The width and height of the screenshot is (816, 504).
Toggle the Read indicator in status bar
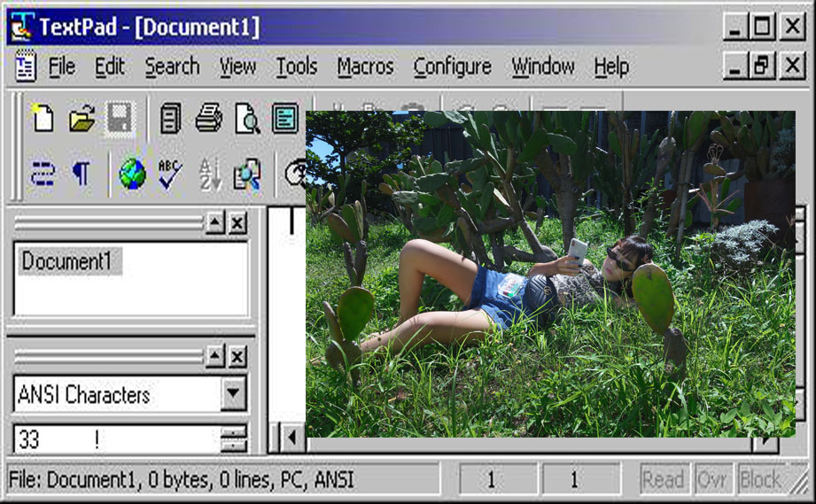[x=664, y=478]
